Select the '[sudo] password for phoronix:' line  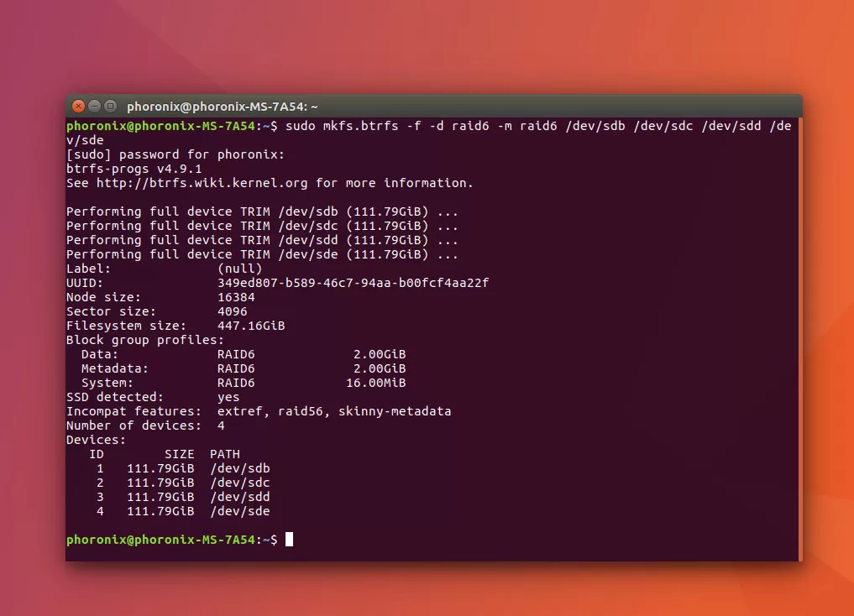[176, 154]
